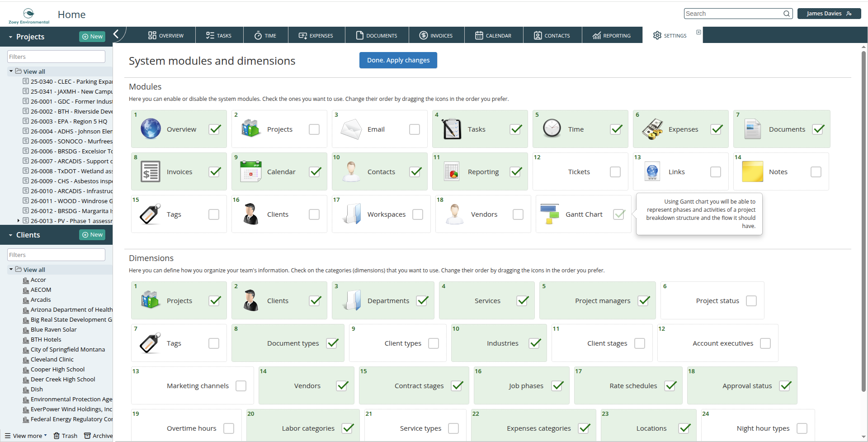Open the Trash link

pos(66,436)
